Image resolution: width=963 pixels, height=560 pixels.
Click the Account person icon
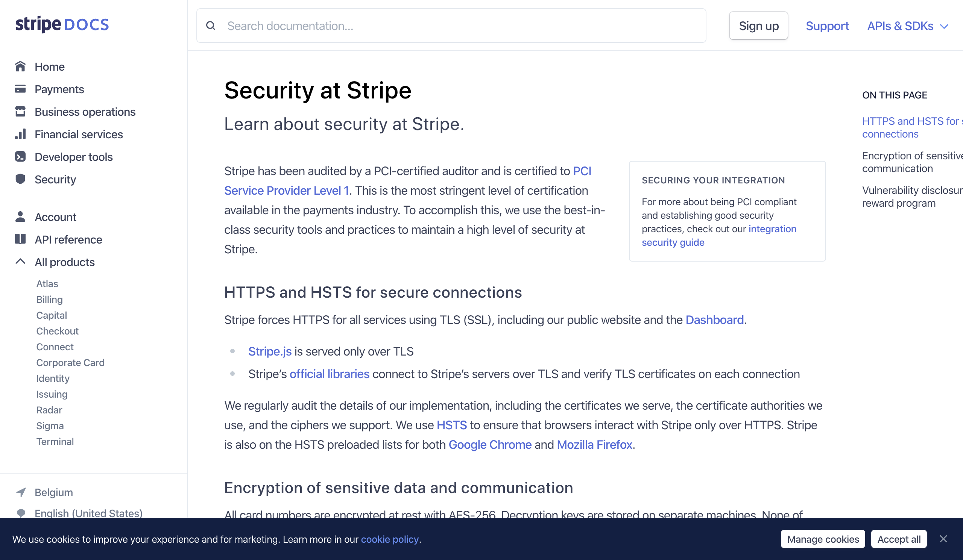[x=20, y=216]
